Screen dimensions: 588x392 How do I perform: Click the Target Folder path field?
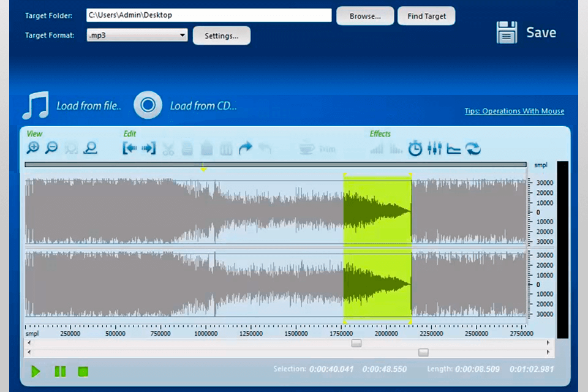[208, 15]
